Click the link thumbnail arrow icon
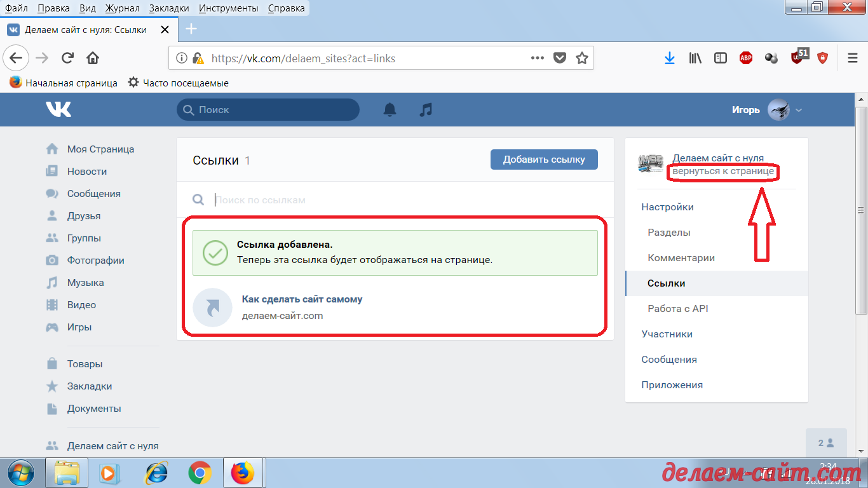Image resolution: width=868 pixels, height=488 pixels. [212, 308]
